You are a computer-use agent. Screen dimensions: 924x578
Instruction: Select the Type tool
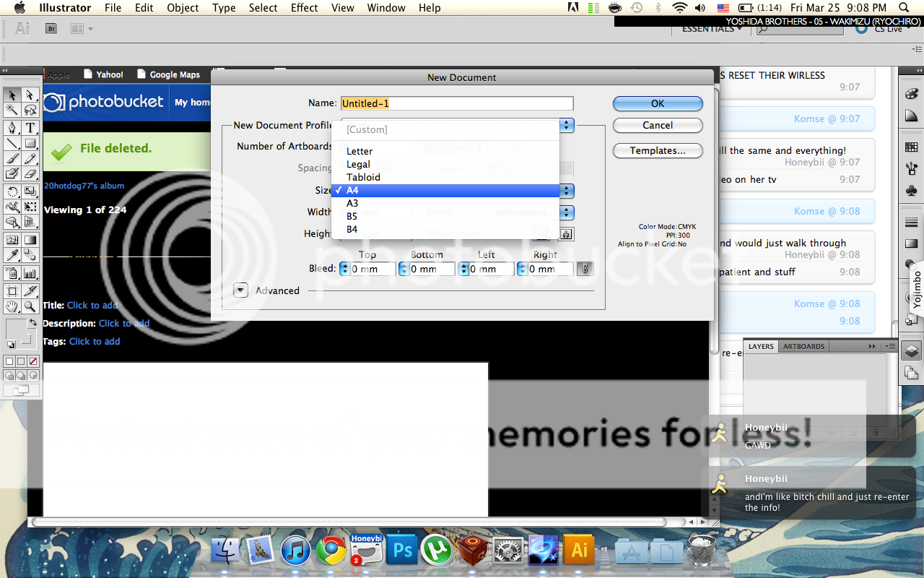pos(30,128)
